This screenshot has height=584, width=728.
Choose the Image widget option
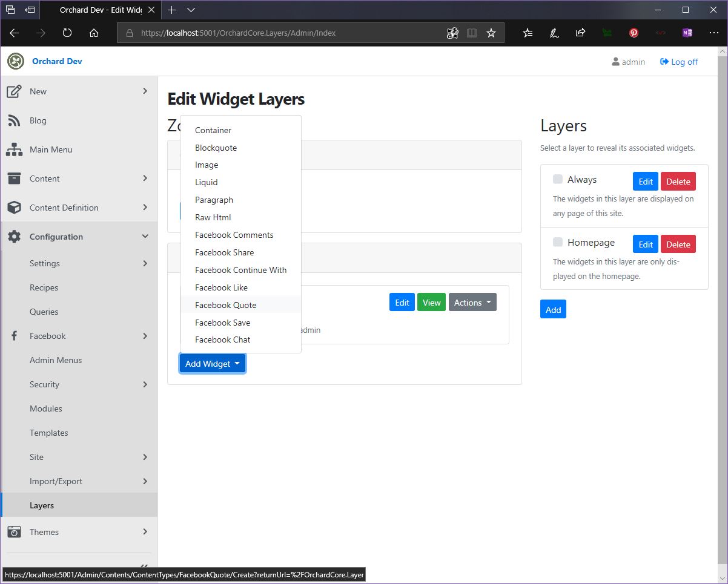[x=240, y=165]
